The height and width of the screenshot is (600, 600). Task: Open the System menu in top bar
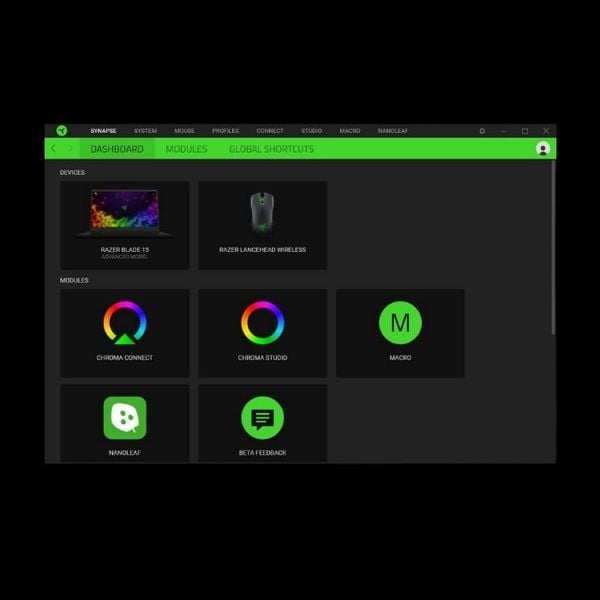[x=145, y=131]
